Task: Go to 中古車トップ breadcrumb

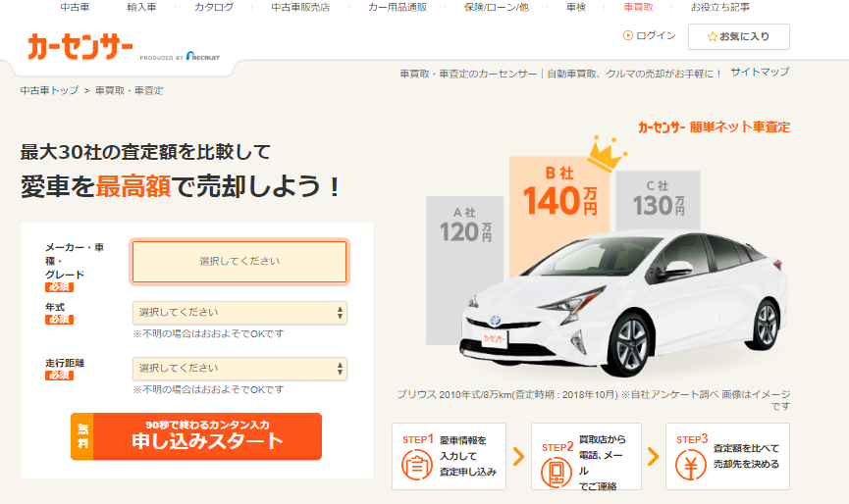Action: click(x=49, y=90)
